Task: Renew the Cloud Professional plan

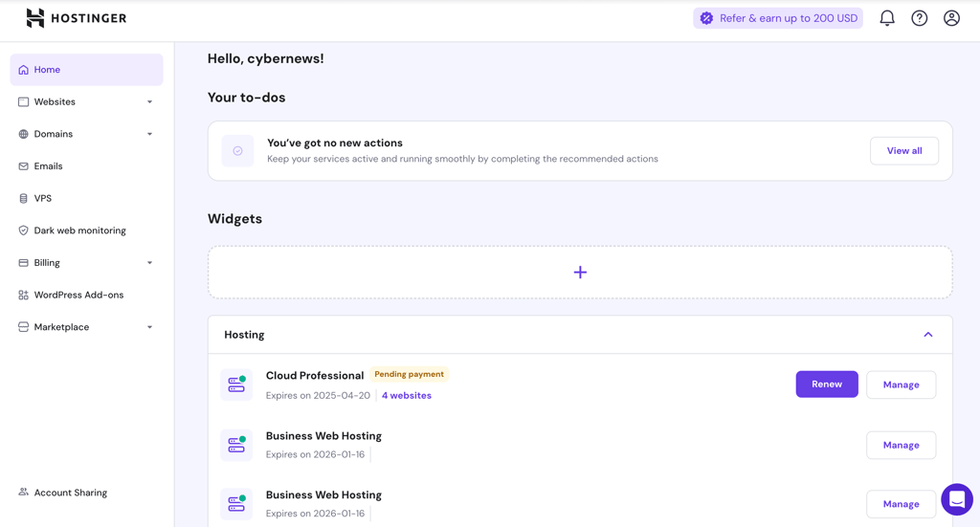Action: tap(826, 384)
